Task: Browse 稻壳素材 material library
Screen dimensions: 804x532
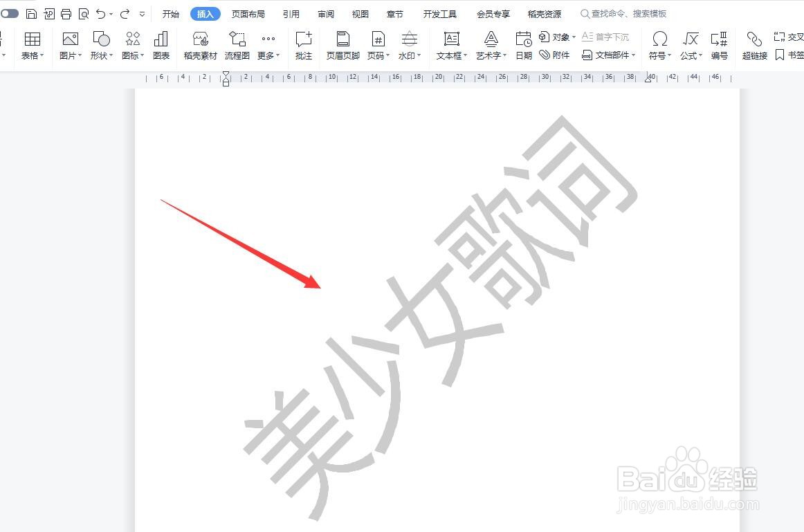Action: click(199, 45)
